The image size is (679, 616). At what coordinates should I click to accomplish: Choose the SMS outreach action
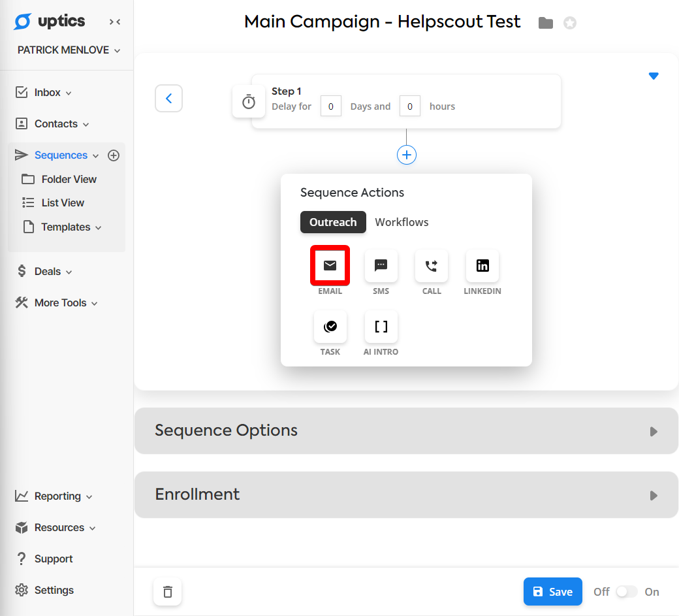(381, 266)
